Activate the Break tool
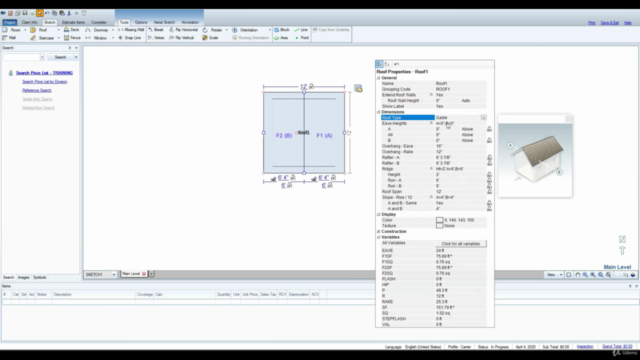Screen dimensions: 640x360 click(156, 30)
